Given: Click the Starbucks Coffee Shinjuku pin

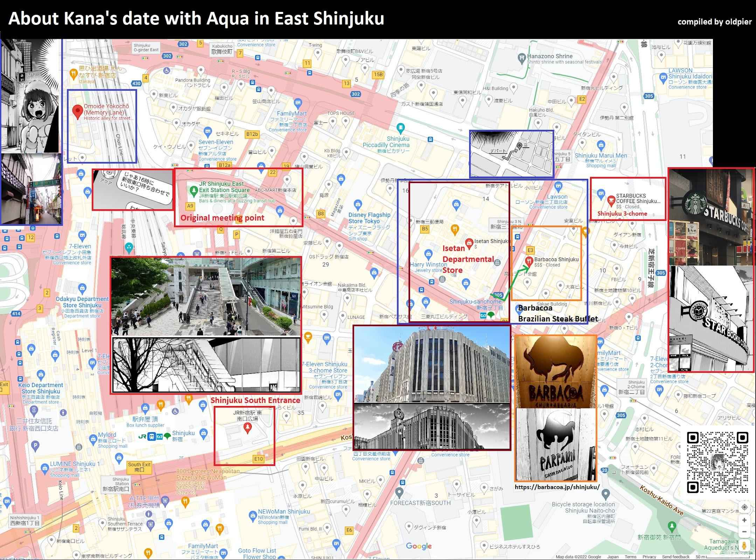Looking at the screenshot, I should pos(611,200).
